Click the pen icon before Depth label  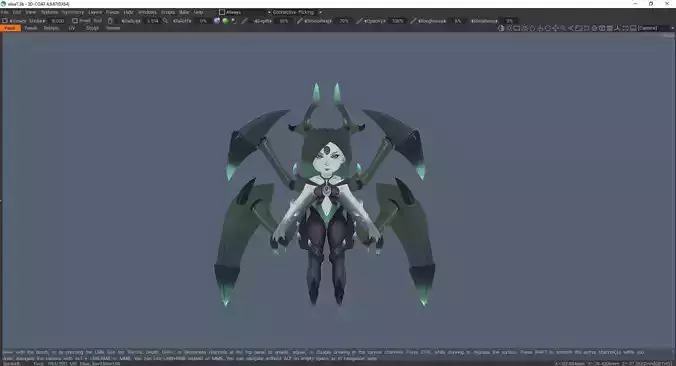(x=244, y=21)
